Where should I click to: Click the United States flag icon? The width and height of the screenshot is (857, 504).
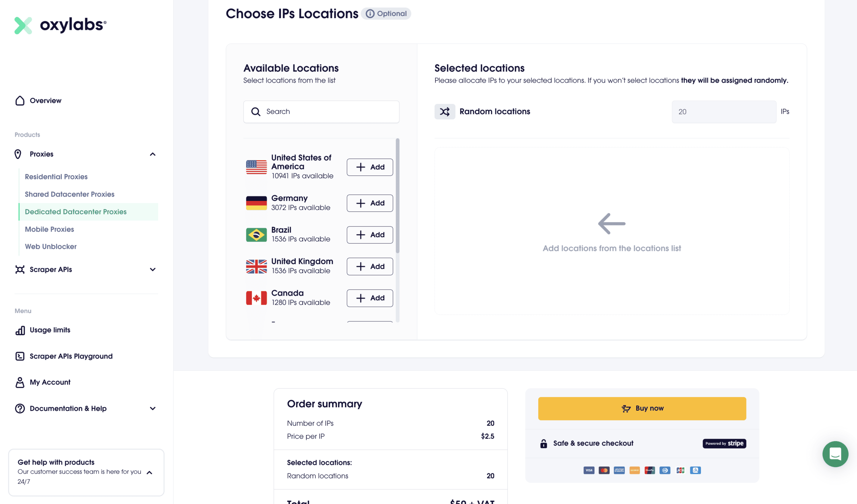[256, 167]
